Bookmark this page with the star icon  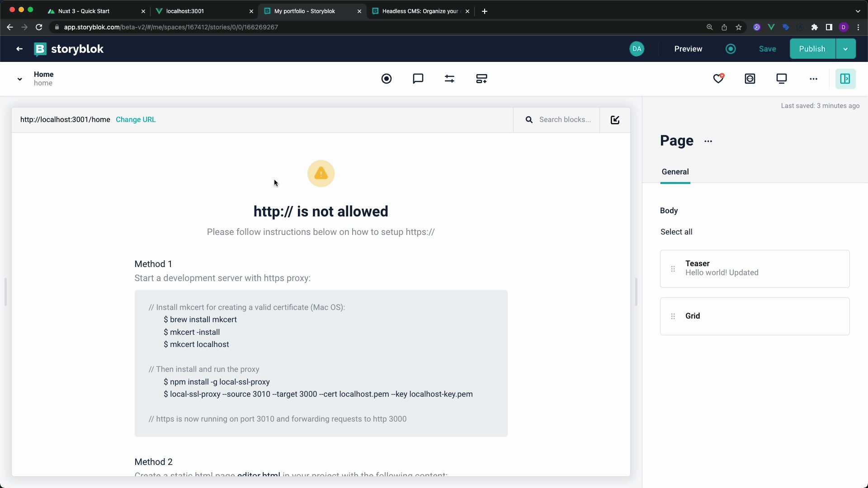coord(739,27)
